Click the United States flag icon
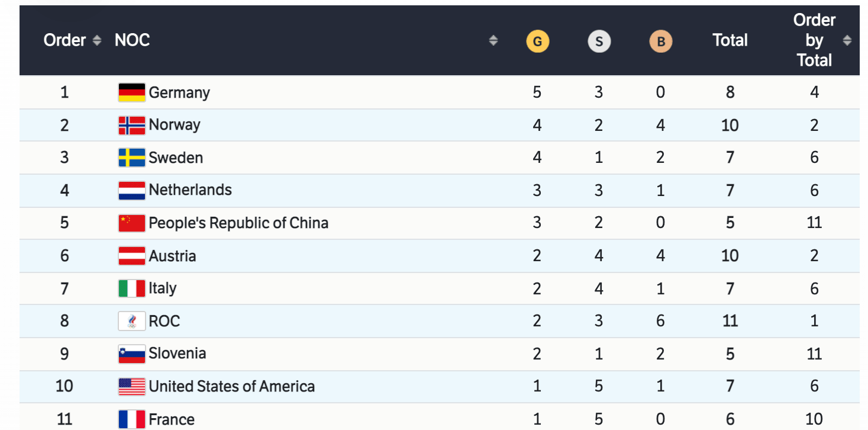 coord(131,387)
